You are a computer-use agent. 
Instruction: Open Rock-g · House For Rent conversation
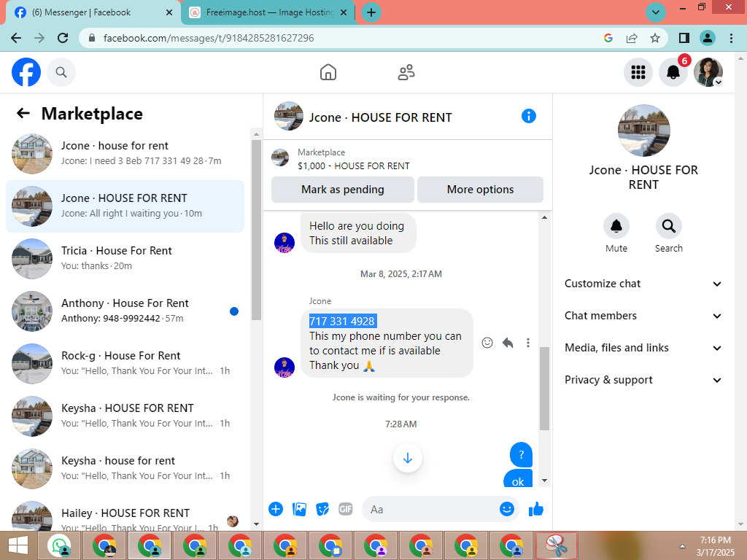[x=125, y=363]
